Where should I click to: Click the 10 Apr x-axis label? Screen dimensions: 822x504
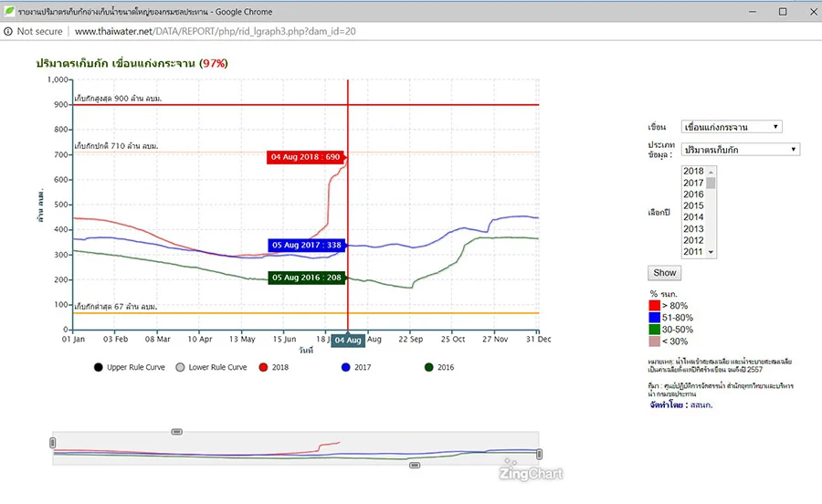[x=200, y=340]
